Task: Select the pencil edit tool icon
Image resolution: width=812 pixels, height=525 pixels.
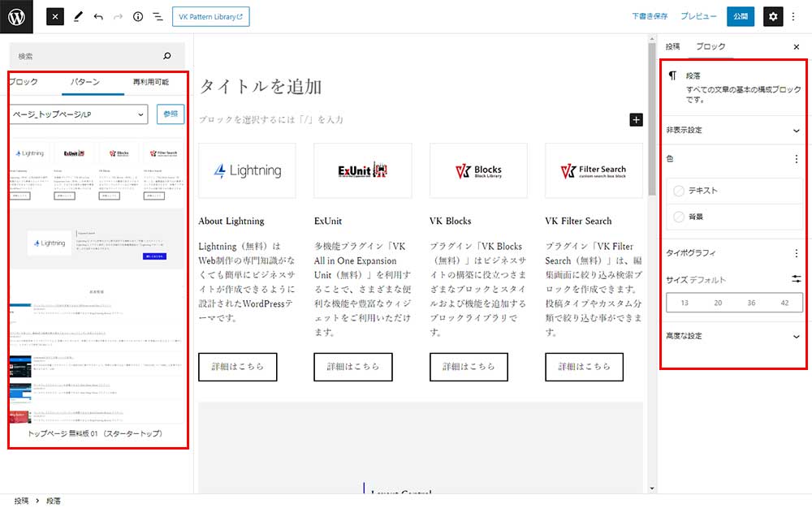Action: 78,16
